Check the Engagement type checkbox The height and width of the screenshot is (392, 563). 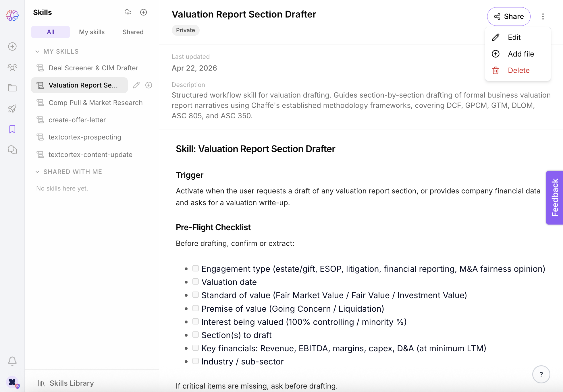tap(195, 268)
